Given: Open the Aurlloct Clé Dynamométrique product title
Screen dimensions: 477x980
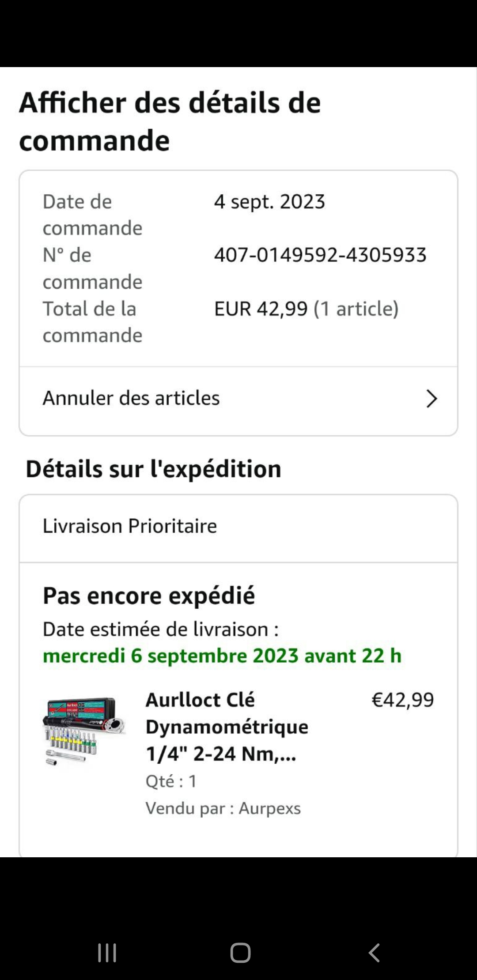Looking at the screenshot, I should (x=227, y=727).
